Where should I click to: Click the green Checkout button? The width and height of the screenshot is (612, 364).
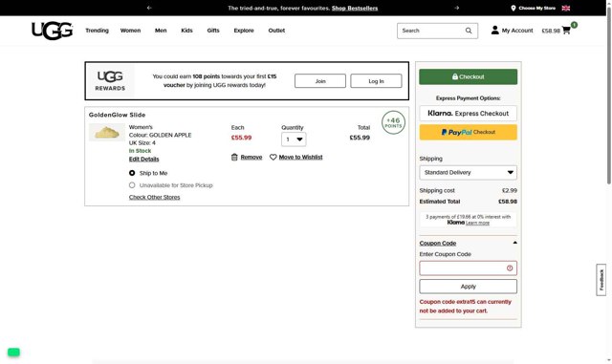[468, 76]
